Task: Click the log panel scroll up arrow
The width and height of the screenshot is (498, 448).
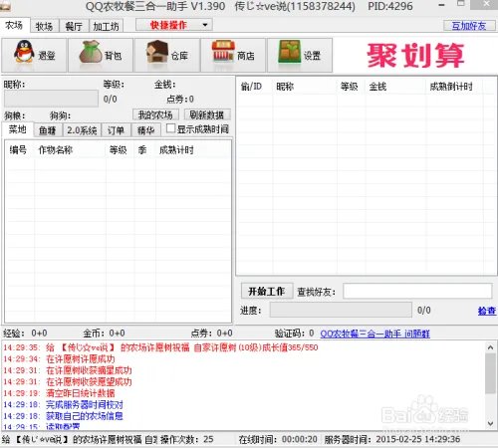Action: coord(490,347)
